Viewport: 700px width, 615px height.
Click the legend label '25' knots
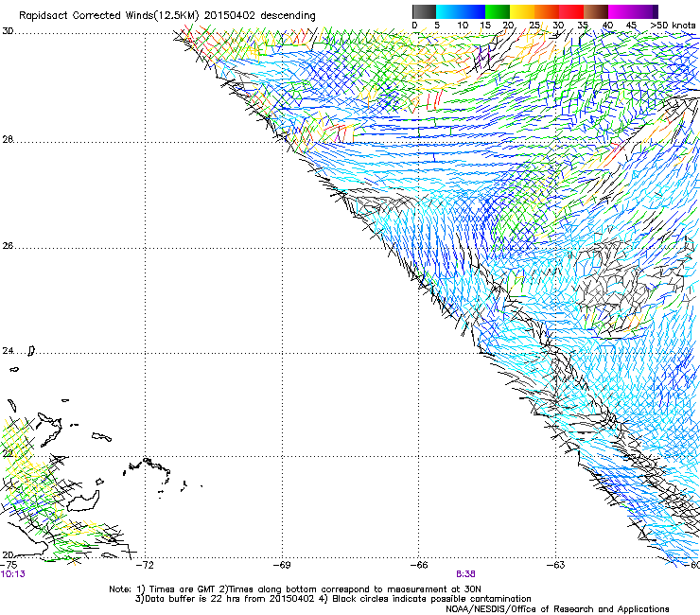coord(534,26)
